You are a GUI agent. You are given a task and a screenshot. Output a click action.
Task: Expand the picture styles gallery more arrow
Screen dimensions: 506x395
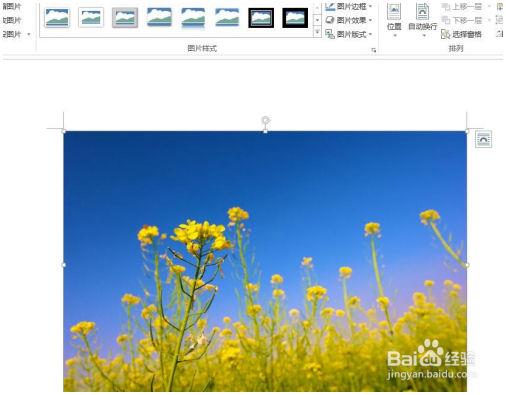[x=317, y=32]
